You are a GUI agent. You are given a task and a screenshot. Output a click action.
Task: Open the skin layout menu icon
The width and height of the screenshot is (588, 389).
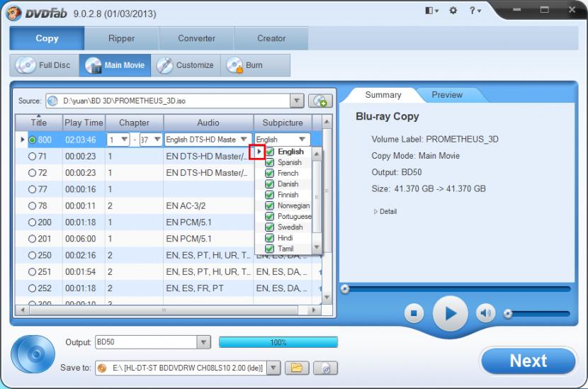[x=431, y=11]
